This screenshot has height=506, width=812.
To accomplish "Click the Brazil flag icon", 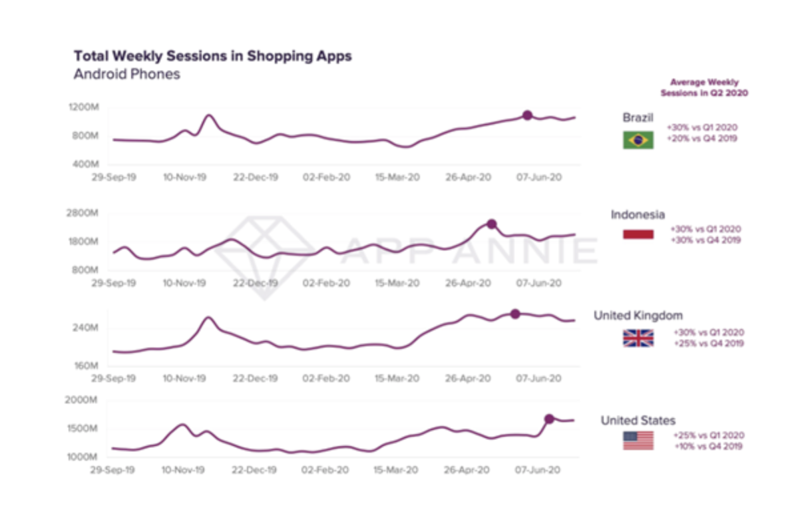I will click(638, 140).
